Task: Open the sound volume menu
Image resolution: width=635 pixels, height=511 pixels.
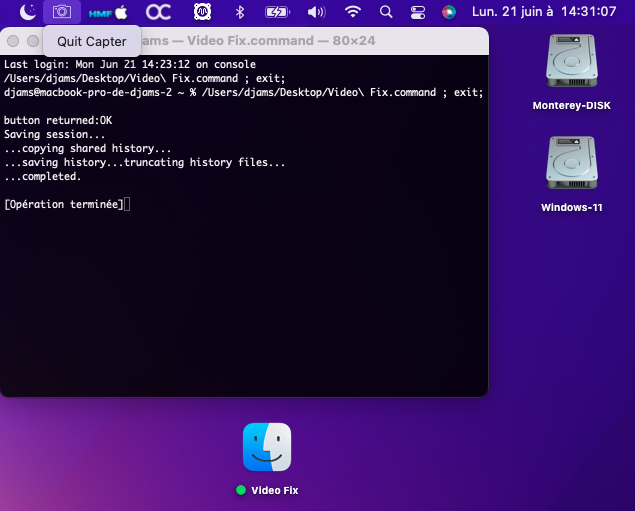Action: 316,12
